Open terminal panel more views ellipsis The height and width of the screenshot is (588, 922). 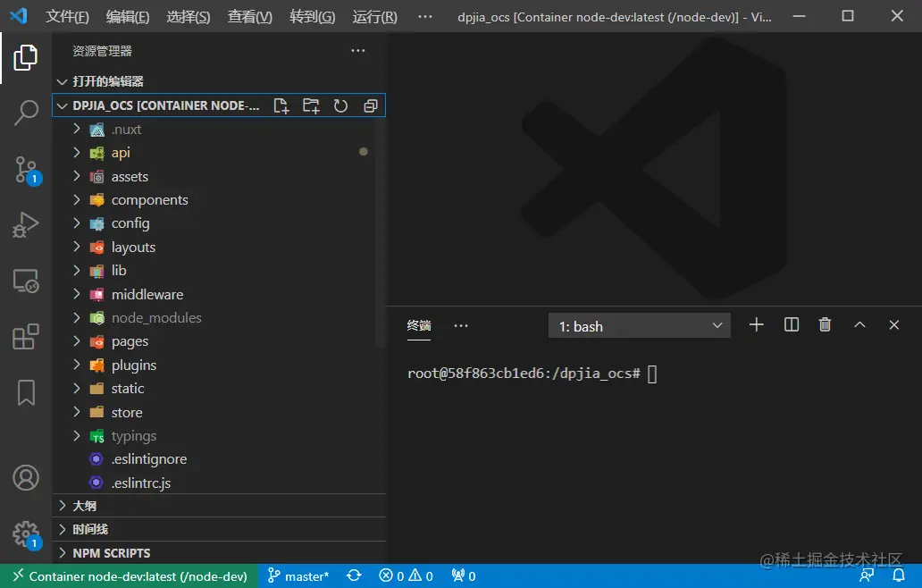click(461, 325)
